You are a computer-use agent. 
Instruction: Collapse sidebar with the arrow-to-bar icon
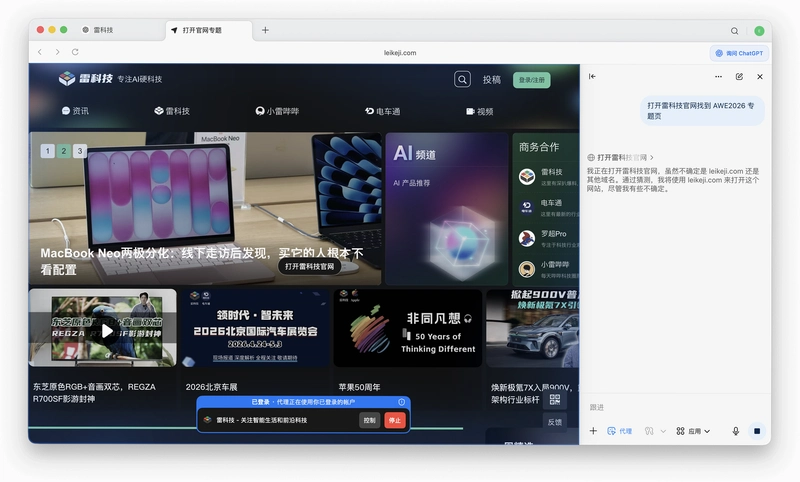[592, 77]
